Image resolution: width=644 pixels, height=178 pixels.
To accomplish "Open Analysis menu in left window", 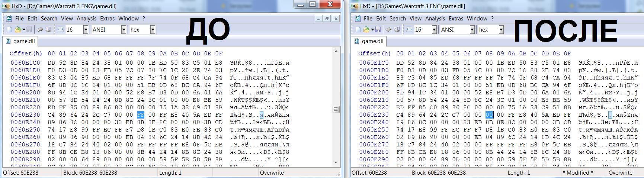I will (86, 18).
